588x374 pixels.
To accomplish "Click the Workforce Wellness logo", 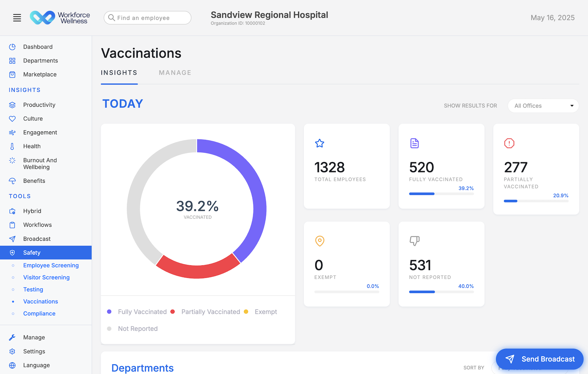I will 60,17.
